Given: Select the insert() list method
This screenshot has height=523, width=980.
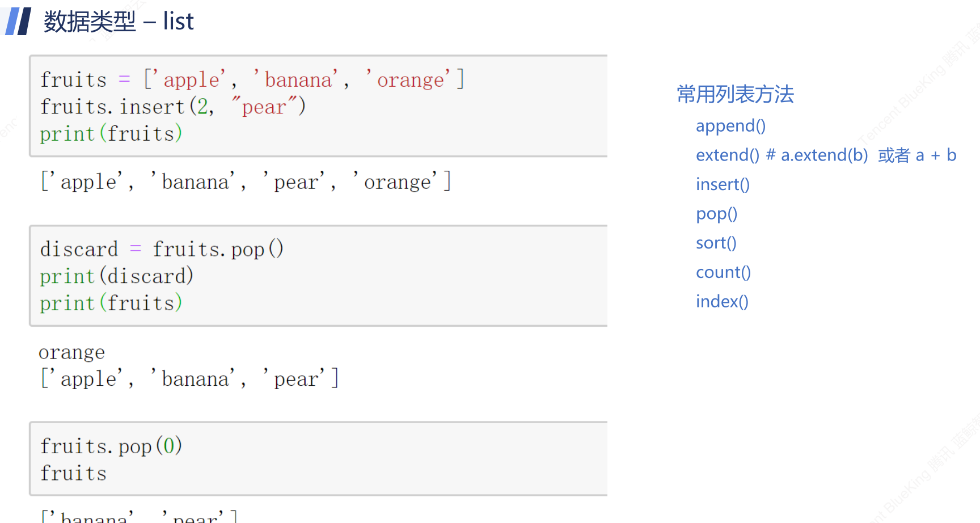Looking at the screenshot, I should coord(723,184).
